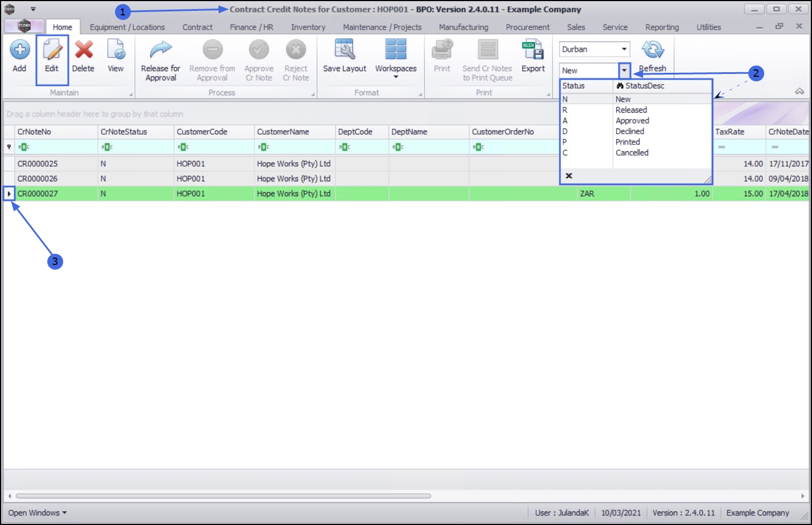The width and height of the screenshot is (812, 525).
Task: Click the CustomerOrderNo filter row cell
Action: 514,147
